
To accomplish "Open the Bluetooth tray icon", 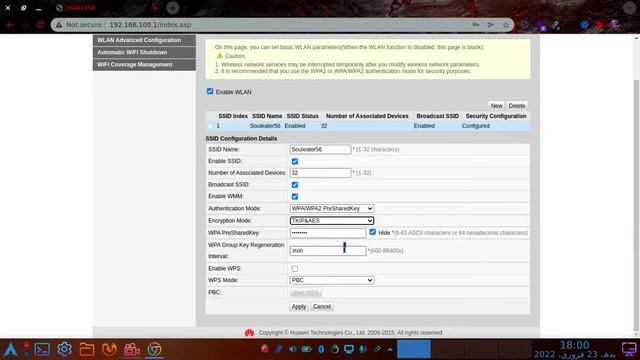I will 321,349.
